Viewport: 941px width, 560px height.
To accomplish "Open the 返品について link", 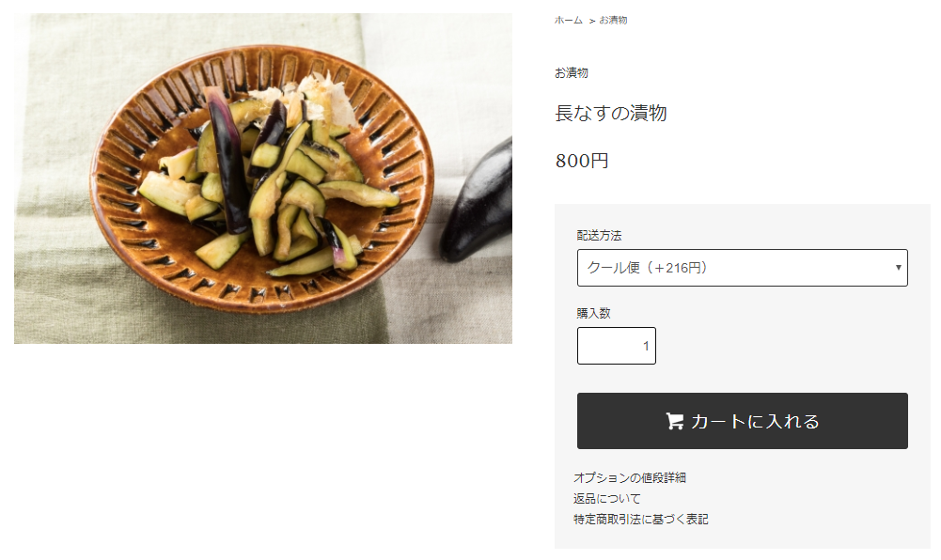I will point(606,499).
